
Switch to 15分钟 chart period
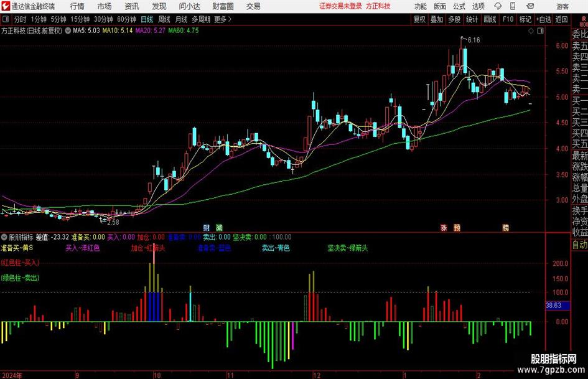[x=80, y=19]
